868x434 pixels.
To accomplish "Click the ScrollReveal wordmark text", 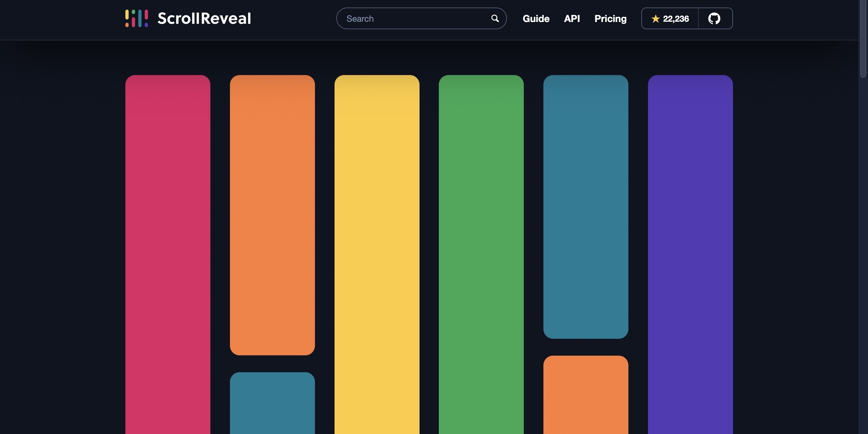I will (204, 18).
